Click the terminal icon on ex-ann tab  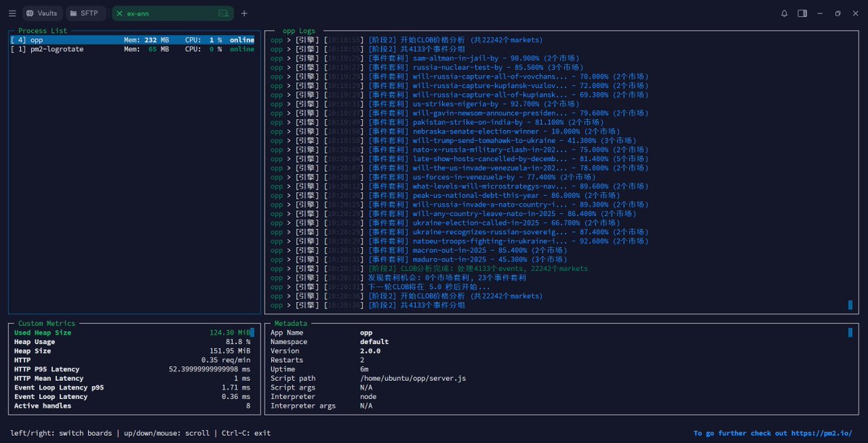coord(223,13)
